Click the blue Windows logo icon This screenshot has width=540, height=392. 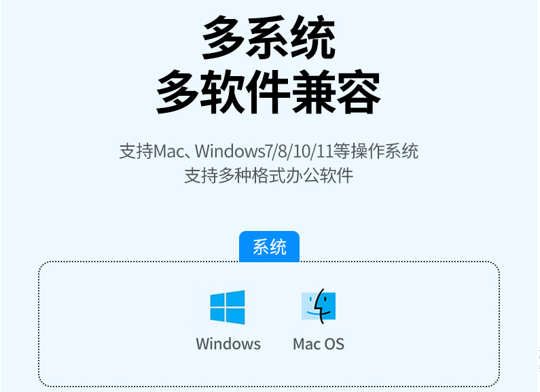[x=228, y=307]
